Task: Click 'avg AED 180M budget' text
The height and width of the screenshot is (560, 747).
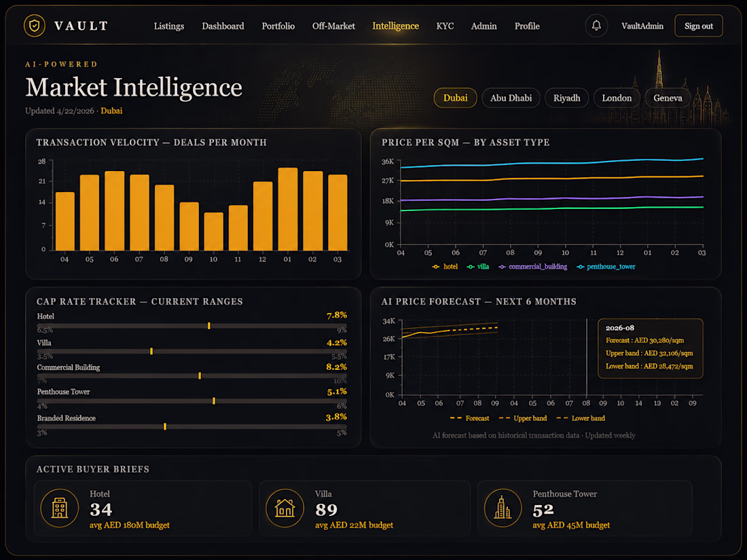Action: (130, 525)
